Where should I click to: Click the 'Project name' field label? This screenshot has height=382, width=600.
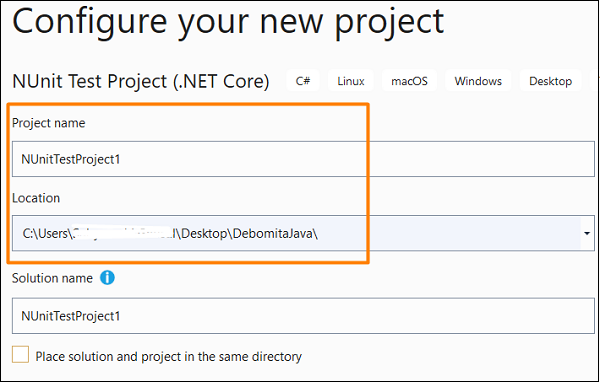tap(49, 123)
